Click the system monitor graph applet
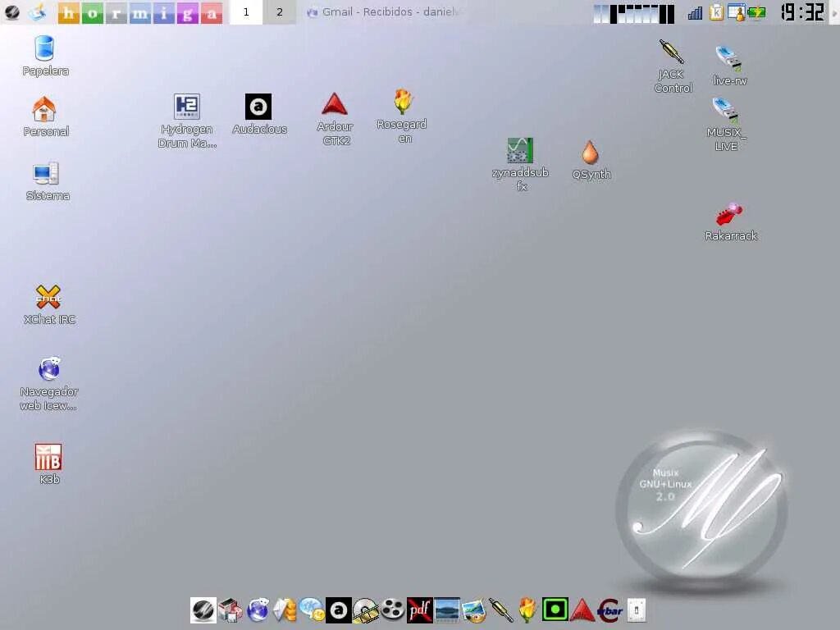Image resolution: width=840 pixels, height=630 pixels. 634,13
